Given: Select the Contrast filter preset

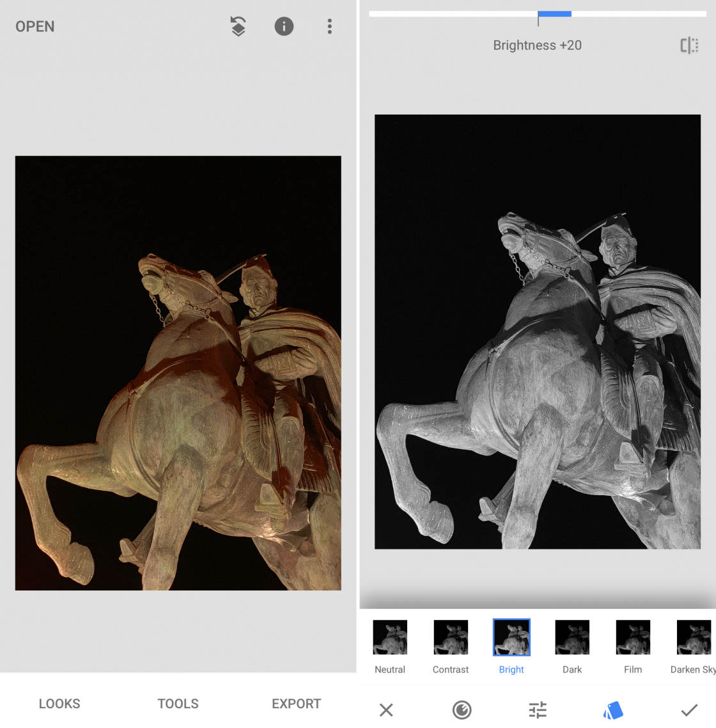Looking at the screenshot, I should coord(451,637).
